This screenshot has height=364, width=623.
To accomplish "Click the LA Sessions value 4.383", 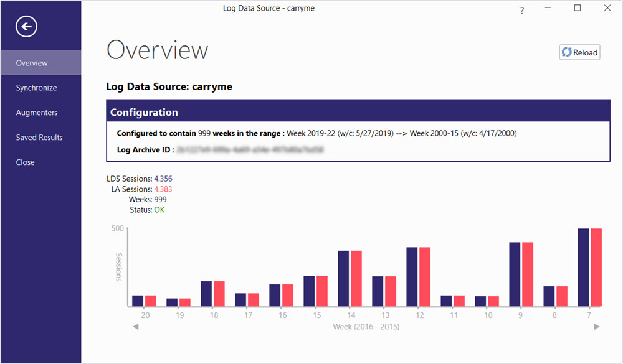I will tap(163, 189).
